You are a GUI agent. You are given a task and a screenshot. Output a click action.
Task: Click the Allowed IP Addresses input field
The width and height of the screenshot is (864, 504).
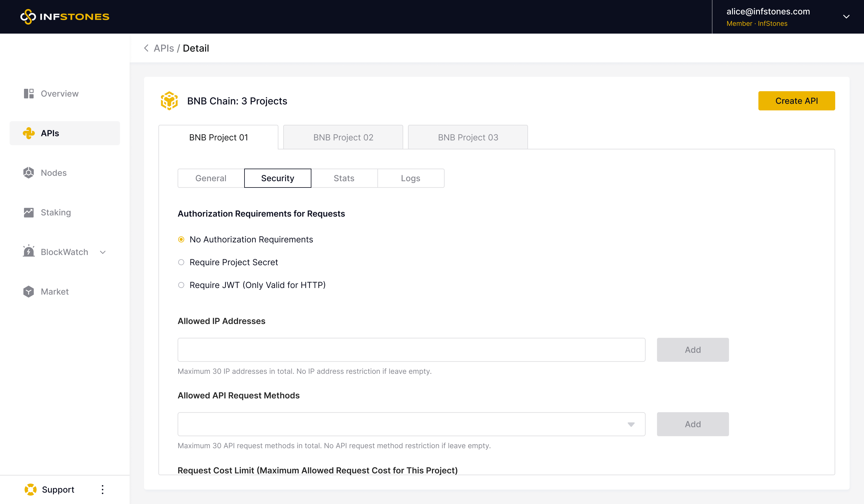point(411,350)
